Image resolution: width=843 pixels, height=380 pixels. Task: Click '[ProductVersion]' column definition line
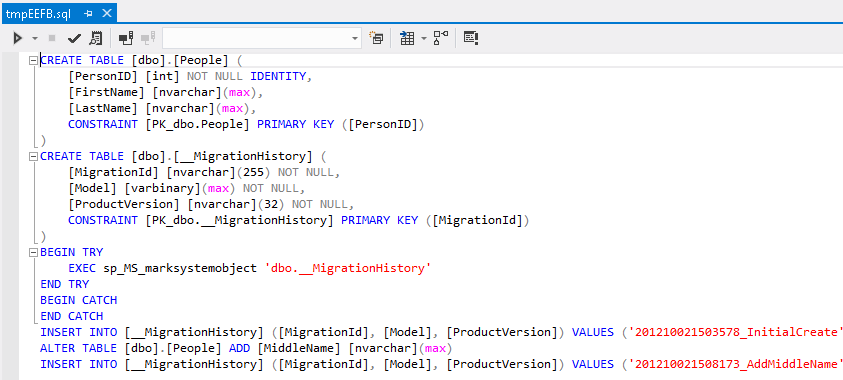[211, 205]
